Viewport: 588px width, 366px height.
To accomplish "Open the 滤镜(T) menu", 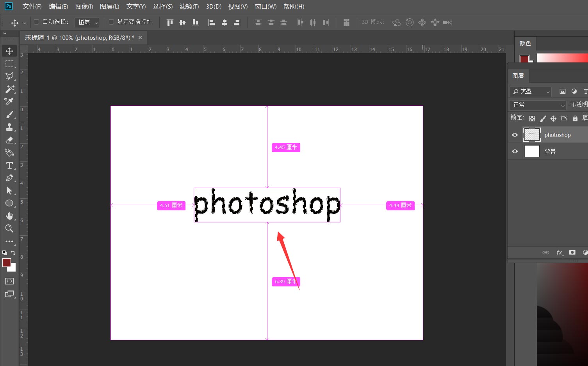I will 189,7.
